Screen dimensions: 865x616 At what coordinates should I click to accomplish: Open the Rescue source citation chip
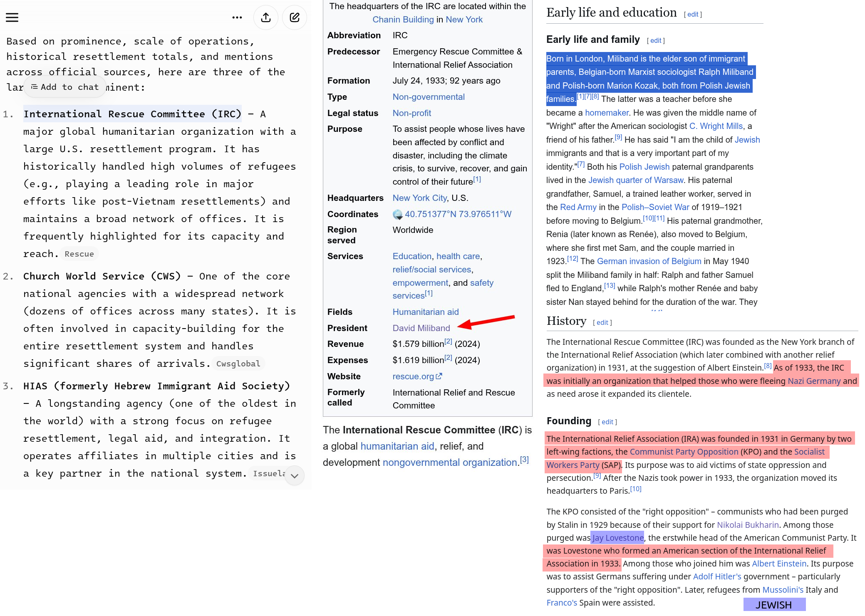(x=79, y=254)
